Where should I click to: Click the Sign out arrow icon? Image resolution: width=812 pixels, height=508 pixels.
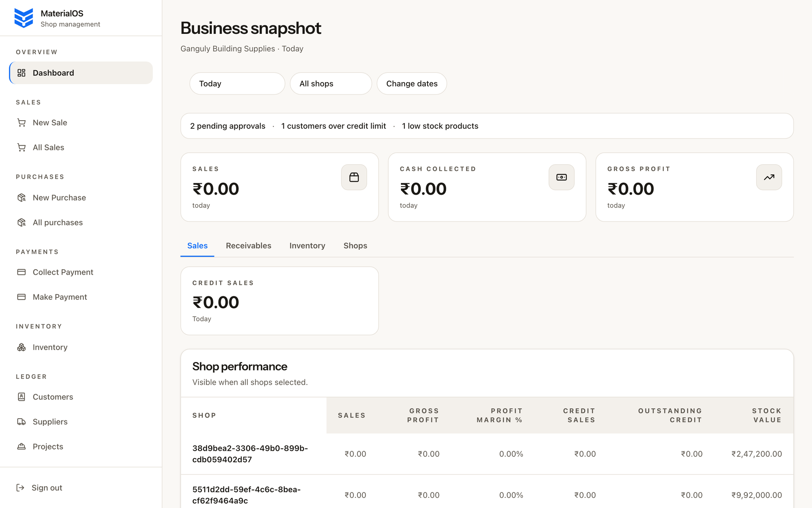pos(20,488)
